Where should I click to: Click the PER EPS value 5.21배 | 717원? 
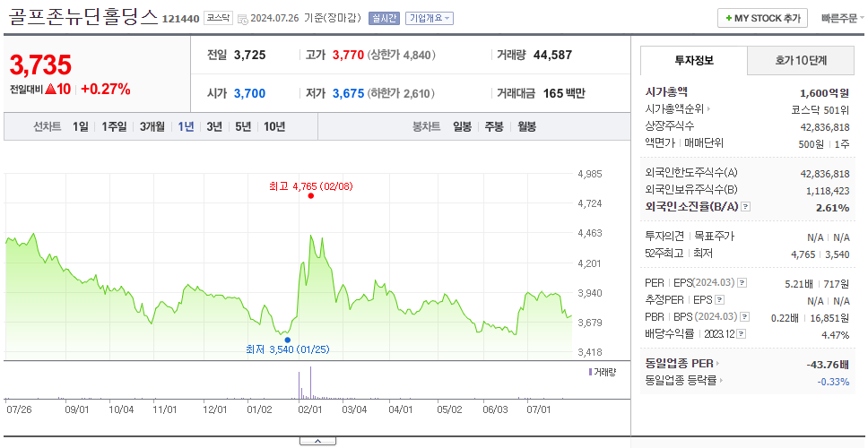[x=817, y=284]
